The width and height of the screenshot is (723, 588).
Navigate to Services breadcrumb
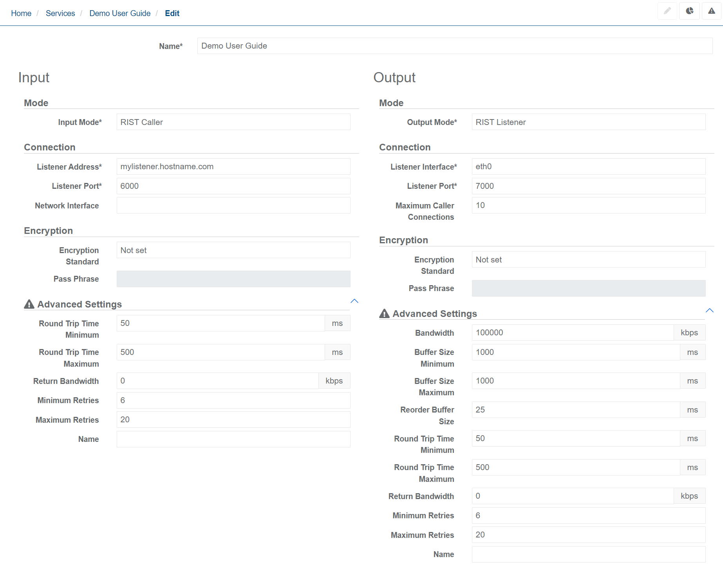tap(60, 13)
